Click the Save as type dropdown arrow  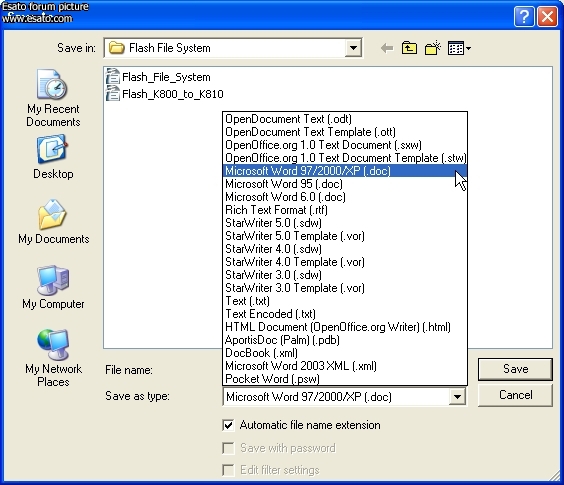[457, 397]
